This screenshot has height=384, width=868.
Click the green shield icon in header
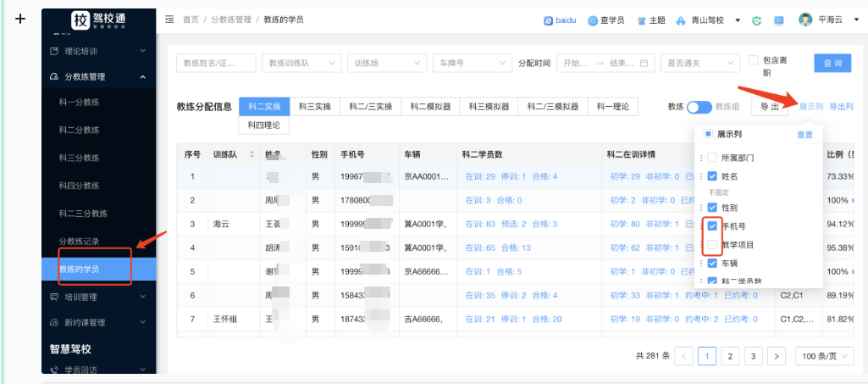756,19
